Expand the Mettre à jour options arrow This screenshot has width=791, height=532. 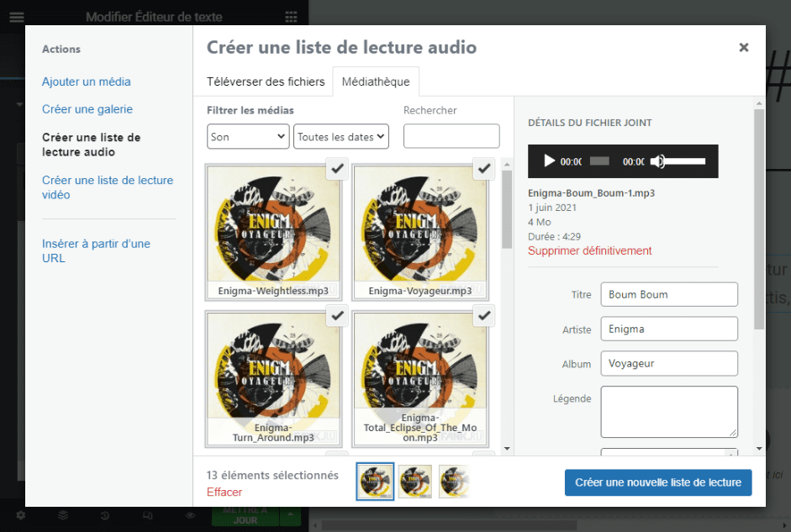(x=290, y=515)
